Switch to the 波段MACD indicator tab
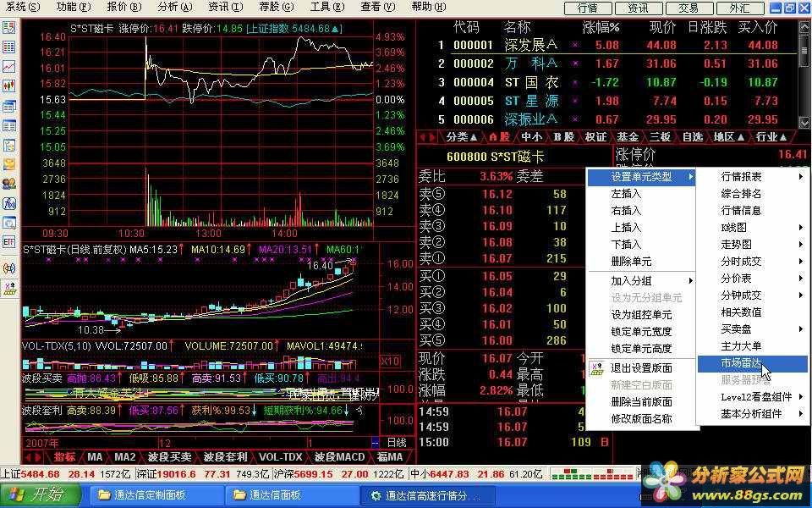 (x=339, y=457)
